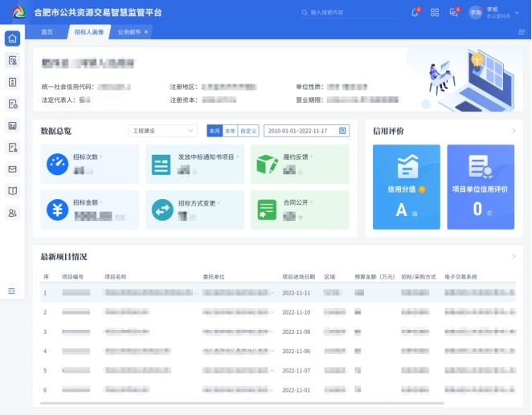Viewport: 532px width, 415px height.
Task: Switch the time range to 本年
Action: (230, 131)
